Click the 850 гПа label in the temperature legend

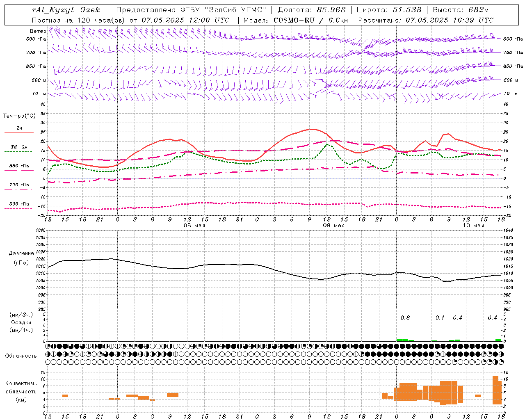pyautogui.click(x=19, y=166)
